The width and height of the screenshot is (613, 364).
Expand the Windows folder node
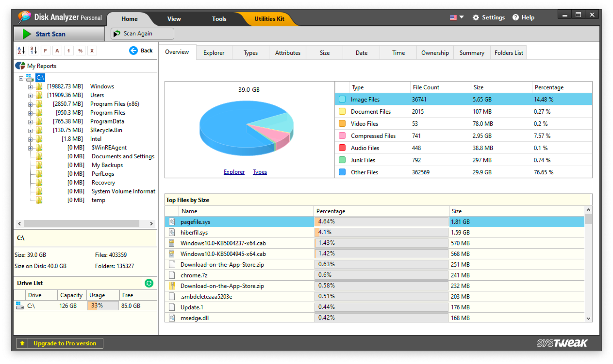pos(30,87)
